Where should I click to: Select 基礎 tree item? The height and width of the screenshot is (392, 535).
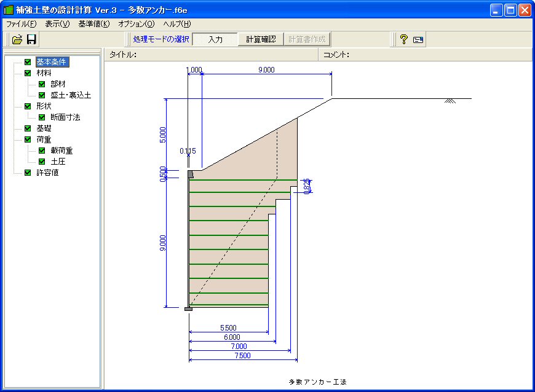pos(44,128)
